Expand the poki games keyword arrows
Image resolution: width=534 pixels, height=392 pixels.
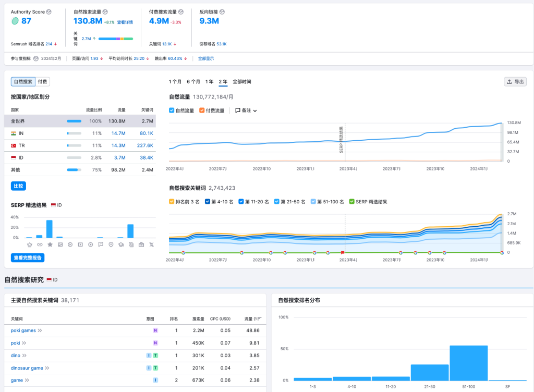(40, 330)
